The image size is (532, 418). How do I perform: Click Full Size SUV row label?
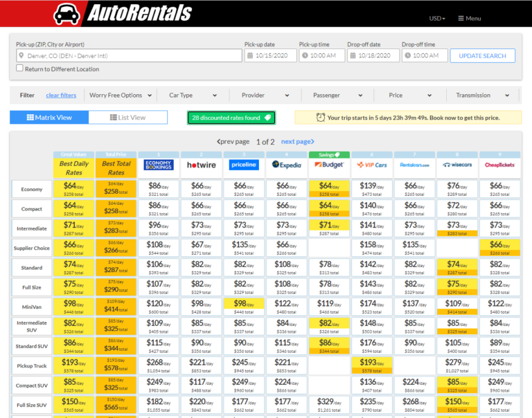click(32, 405)
